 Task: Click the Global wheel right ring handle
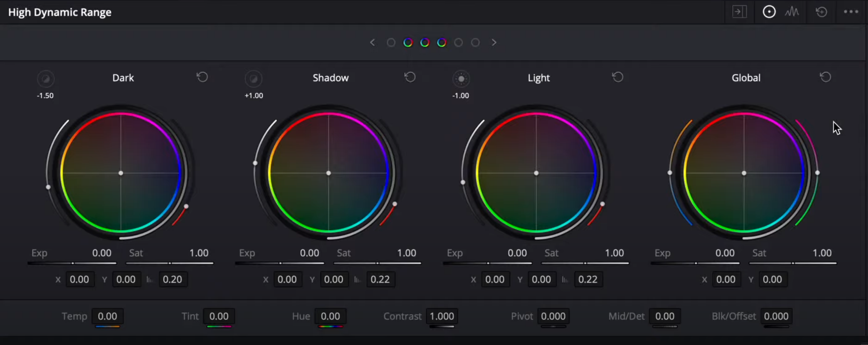[x=817, y=173]
